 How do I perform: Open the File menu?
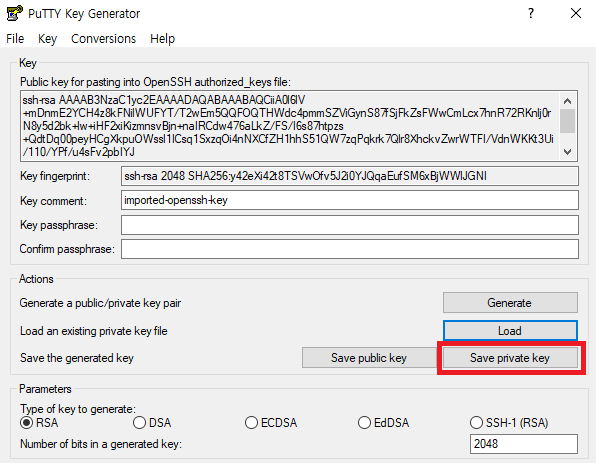coord(15,38)
